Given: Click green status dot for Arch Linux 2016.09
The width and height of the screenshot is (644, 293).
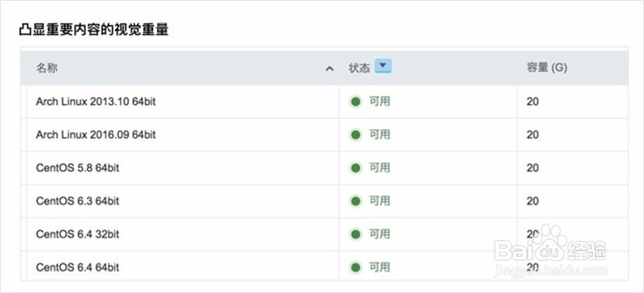Looking at the screenshot, I should tap(355, 134).
